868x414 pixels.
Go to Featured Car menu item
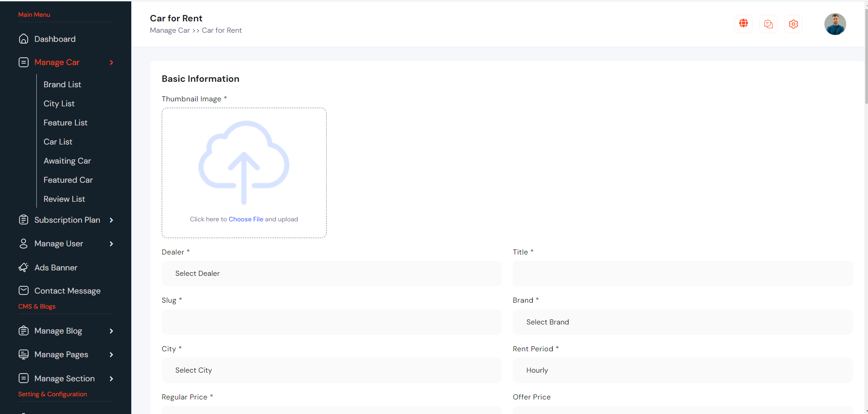(x=68, y=180)
